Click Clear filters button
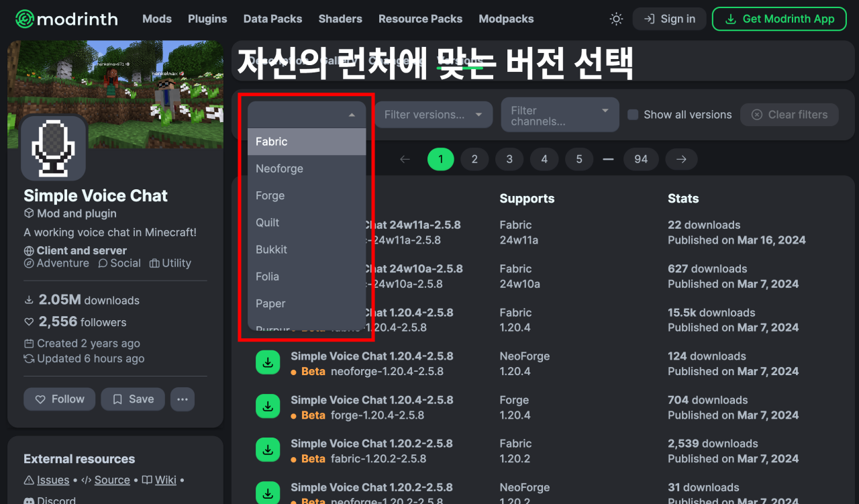The image size is (859, 504). pyautogui.click(x=789, y=115)
